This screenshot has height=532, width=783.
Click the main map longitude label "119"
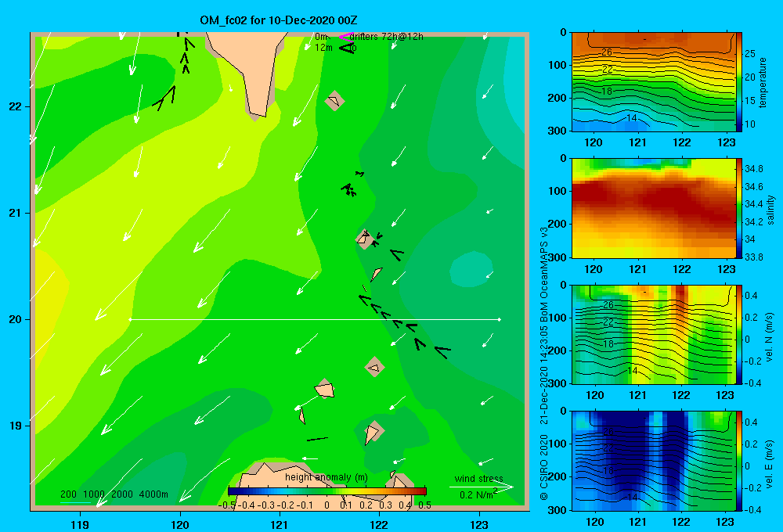pos(81,524)
